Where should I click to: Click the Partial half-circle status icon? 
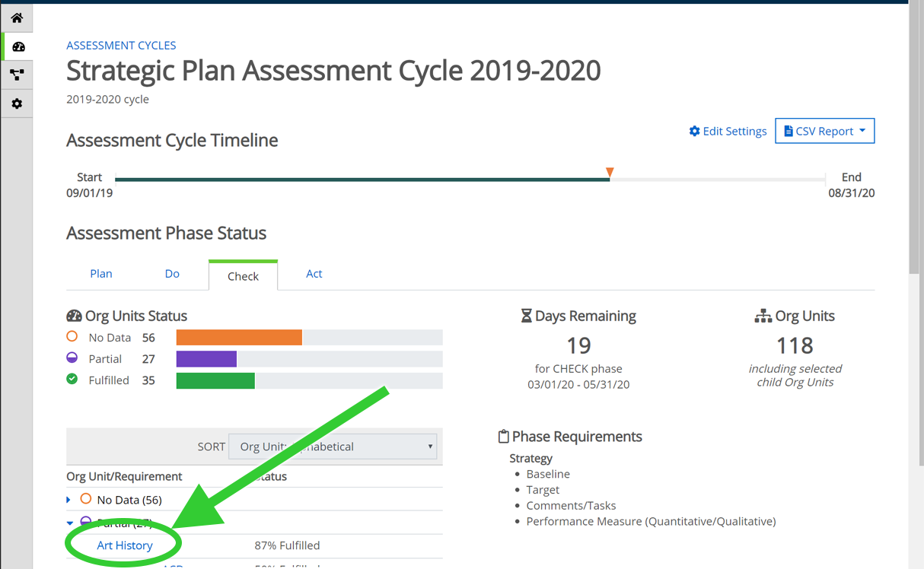pos(72,358)
